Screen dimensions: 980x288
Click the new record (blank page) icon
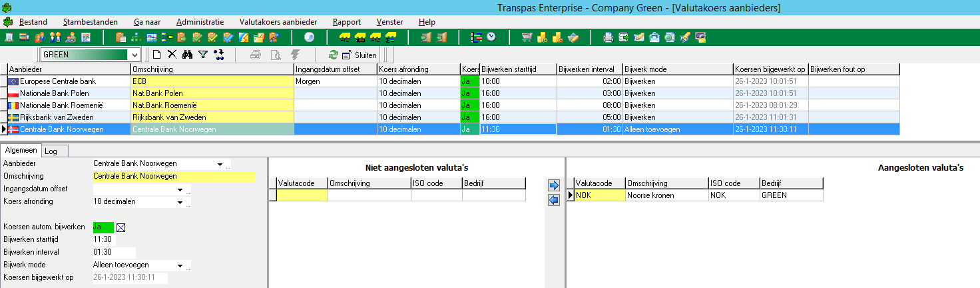(156, 54)
